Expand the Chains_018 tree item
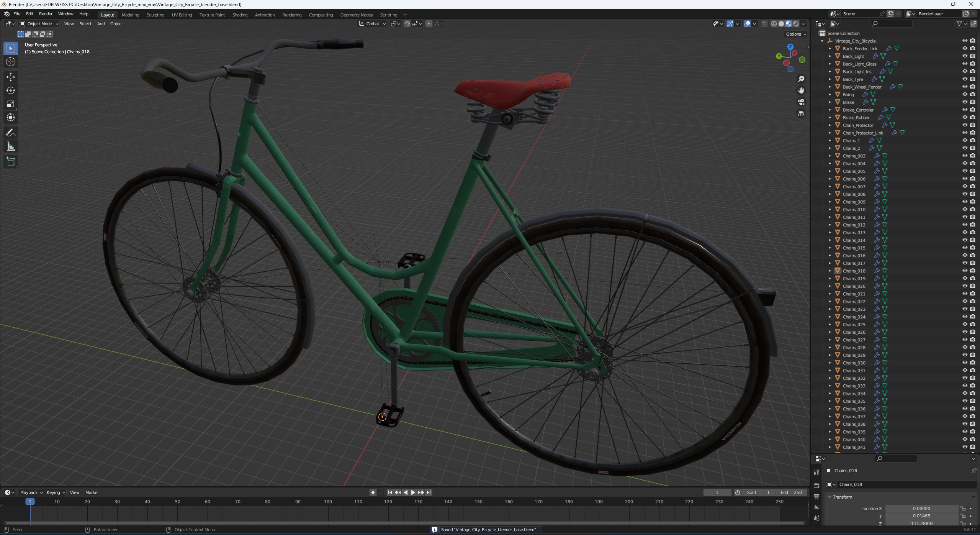The image size is (980, 535). (829, 271)
